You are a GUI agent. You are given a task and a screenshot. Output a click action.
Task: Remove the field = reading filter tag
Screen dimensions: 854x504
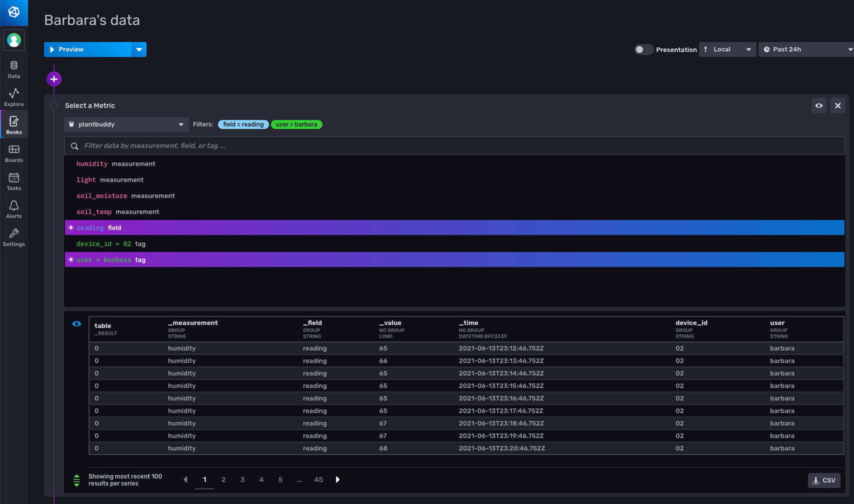243,124
